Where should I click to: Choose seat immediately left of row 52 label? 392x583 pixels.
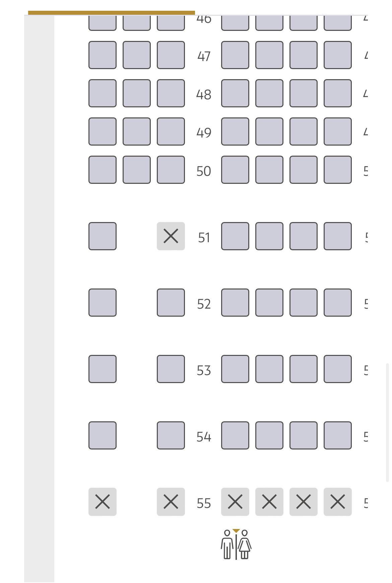(x=171, y=303)
